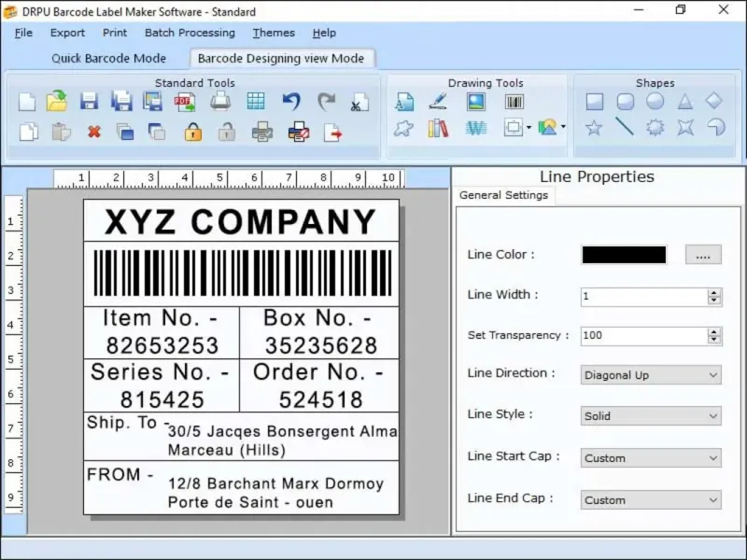Click the Line Color browse button
747x560 pixels.
pyautogui.click(x=703, y=255)
